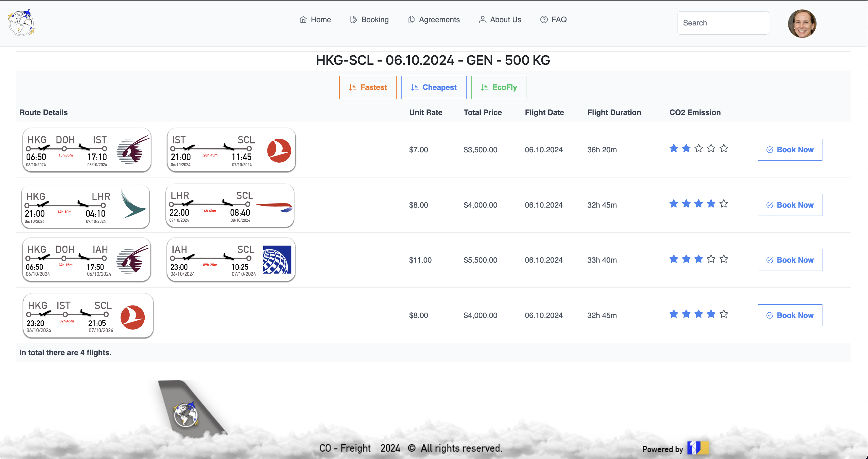Sort routes by EcoFly emissions
The height and width of the screenshot is (459, 868).
pos(499,87)
